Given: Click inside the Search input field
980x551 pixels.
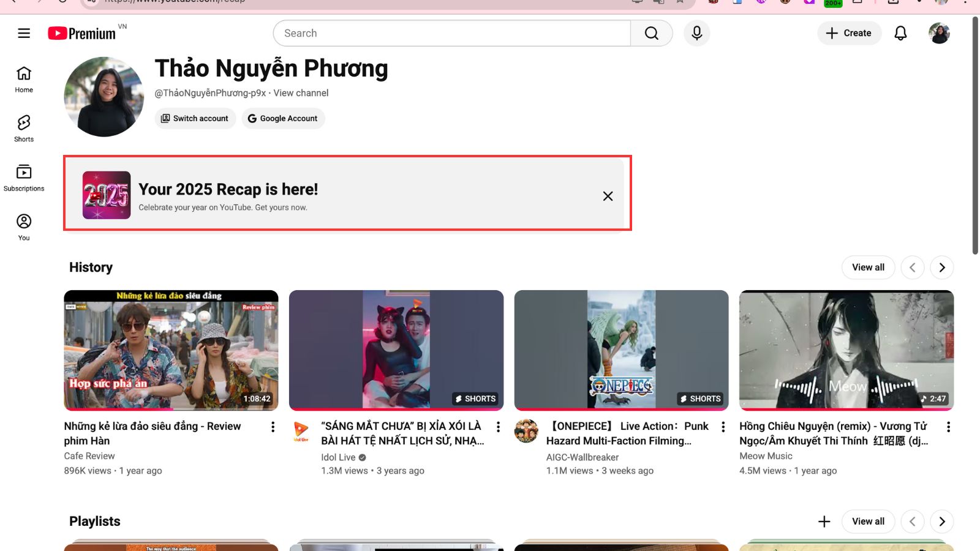Looking at the screenshot, I should coord(453,33).
